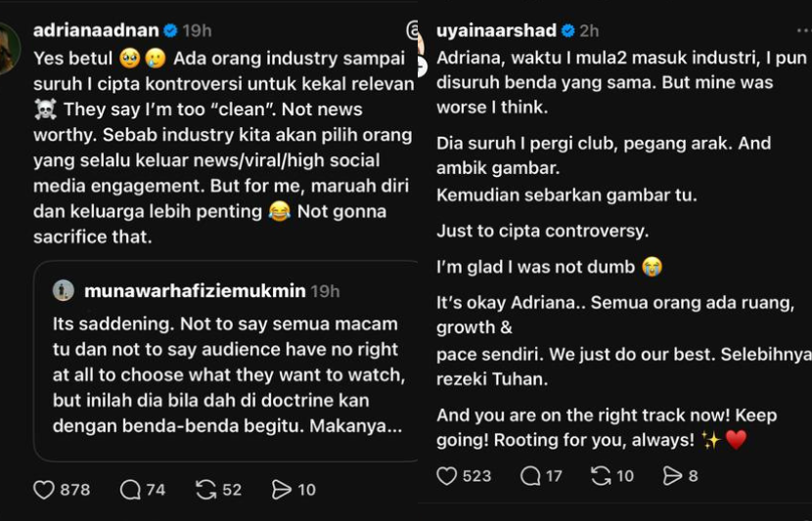The width and height of the screenshot is (812, 521).
Task: Open the quoted post starting "Its saddening"
Action: (x=226, y=374)
